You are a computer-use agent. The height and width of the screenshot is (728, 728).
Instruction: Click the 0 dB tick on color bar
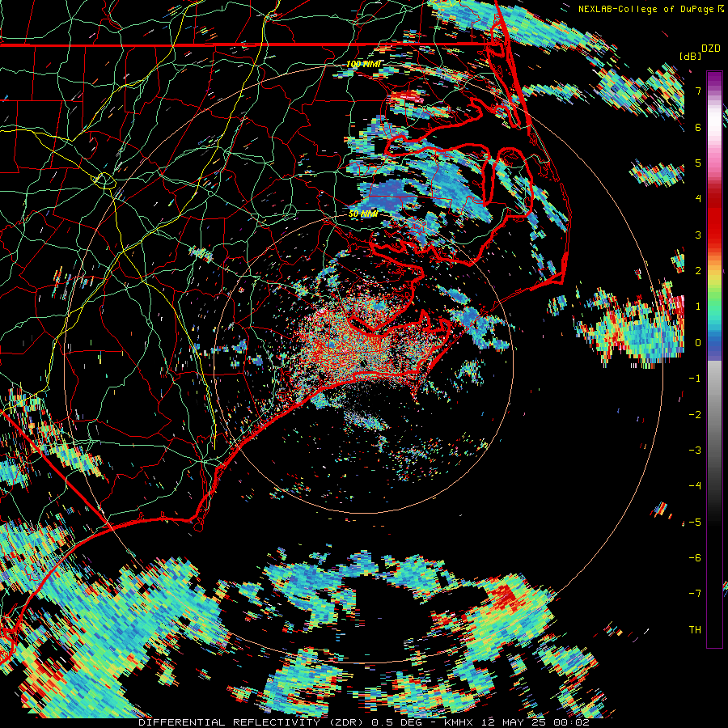click(x=698, y=343)
